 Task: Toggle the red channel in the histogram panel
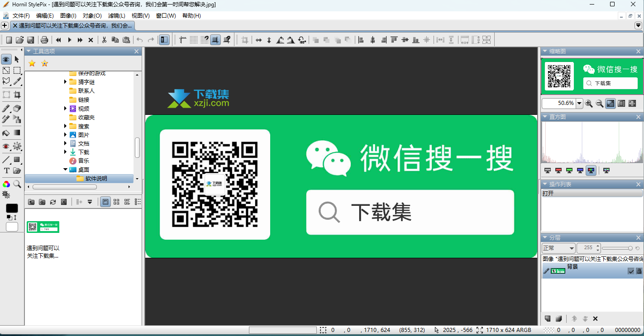558,170
